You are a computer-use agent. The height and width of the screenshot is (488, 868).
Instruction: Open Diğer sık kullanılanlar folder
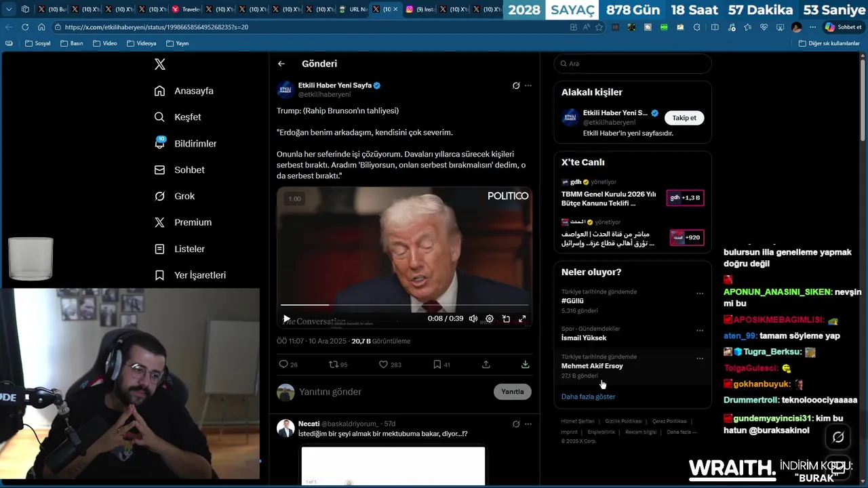click(x=829, y=43)
